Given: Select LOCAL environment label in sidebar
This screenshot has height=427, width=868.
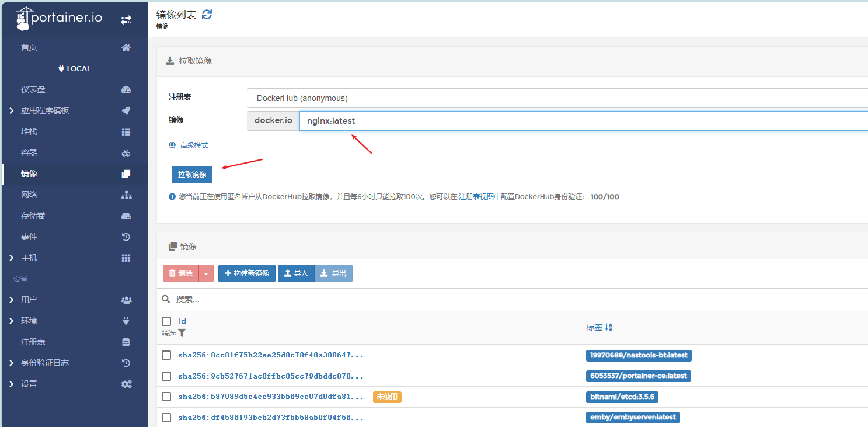Looking at the screenshot, I should click(75, 69).
